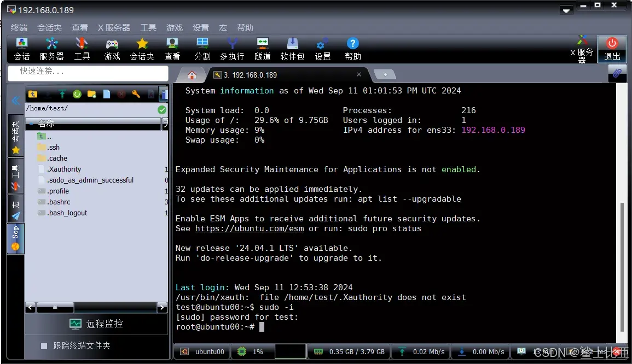Viewport: 632px width, 364px height.
Task: Launch the 游戏 games toolbar icon
Action: point(112,48)
